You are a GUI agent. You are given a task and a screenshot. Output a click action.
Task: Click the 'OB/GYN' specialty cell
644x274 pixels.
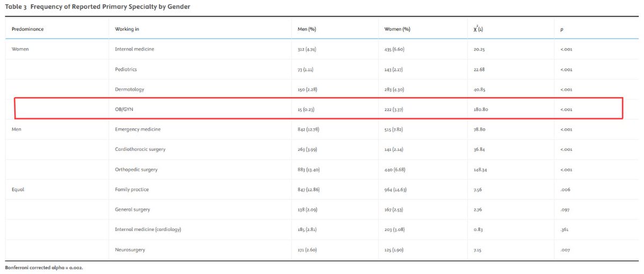(x=124, y=109)
